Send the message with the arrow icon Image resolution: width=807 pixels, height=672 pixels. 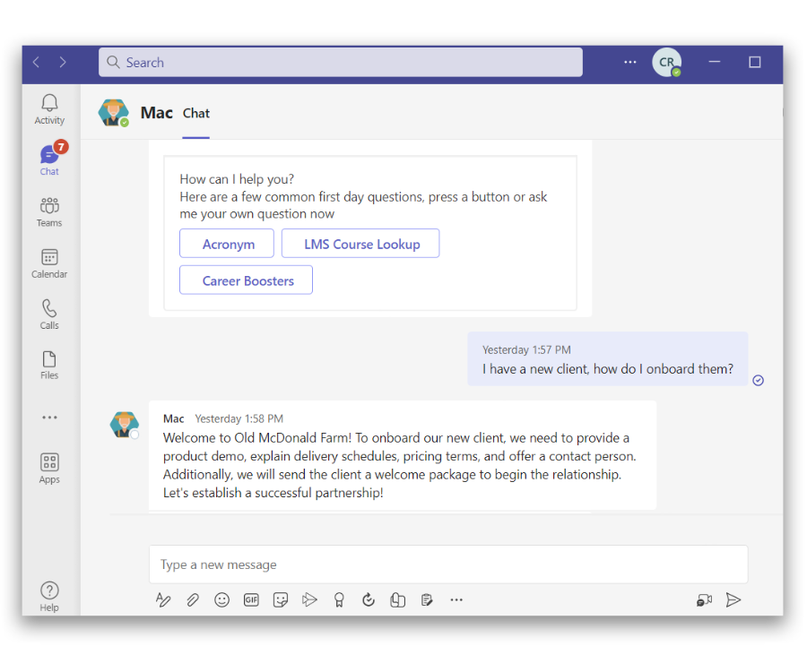pyautogui.click(x=733, y=599)
